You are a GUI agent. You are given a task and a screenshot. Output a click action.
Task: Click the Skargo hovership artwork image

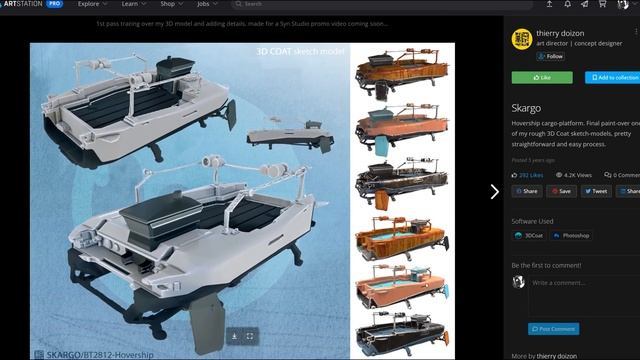click(242, 201)
